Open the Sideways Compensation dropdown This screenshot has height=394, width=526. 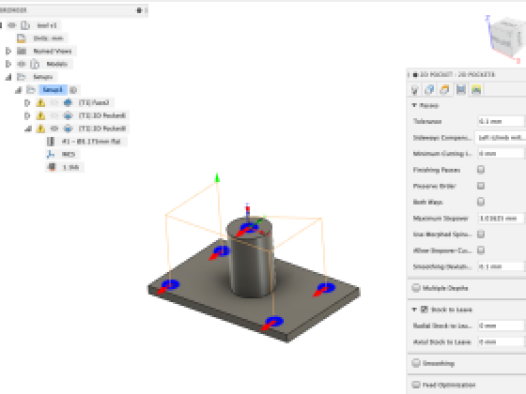[500, 137]
